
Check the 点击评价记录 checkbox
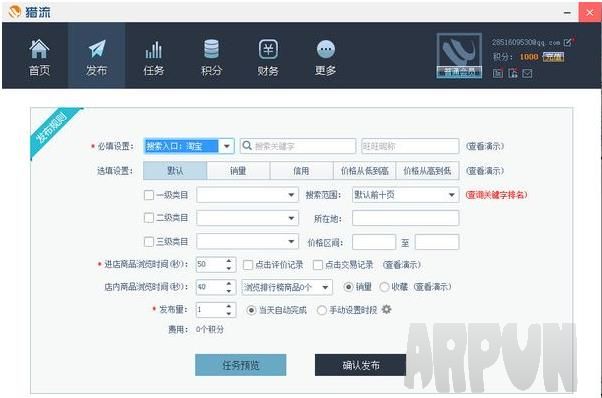(x=248, y=265)
